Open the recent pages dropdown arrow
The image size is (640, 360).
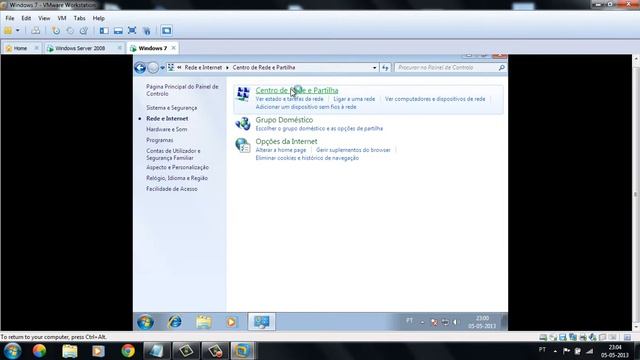(x=162, y=68)
